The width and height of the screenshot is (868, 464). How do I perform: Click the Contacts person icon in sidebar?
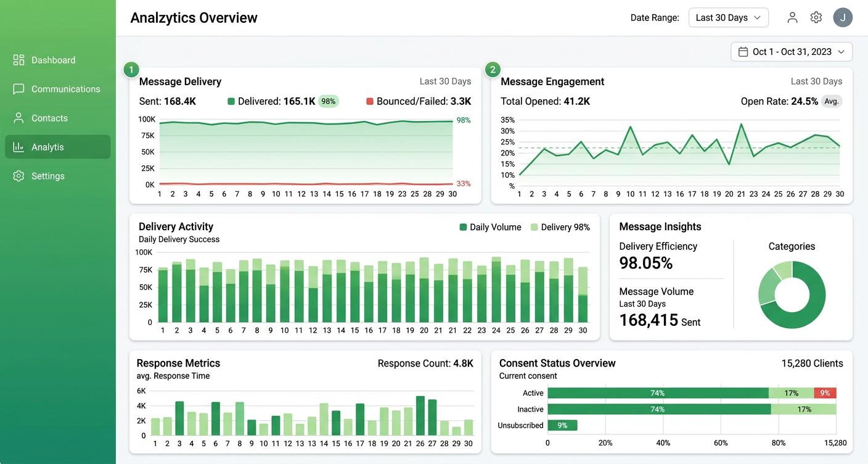click(18, 118)
